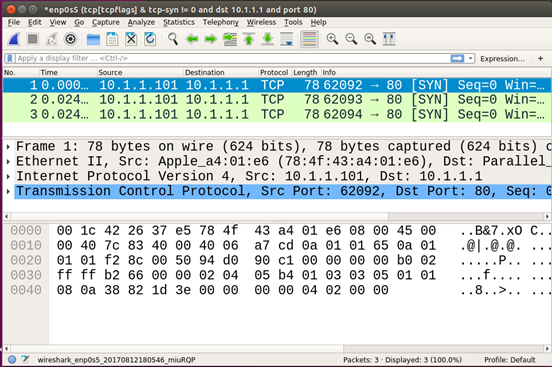Expand Transmission Control Protocol row
Viewport: 552px width, 367px height.
8,191
